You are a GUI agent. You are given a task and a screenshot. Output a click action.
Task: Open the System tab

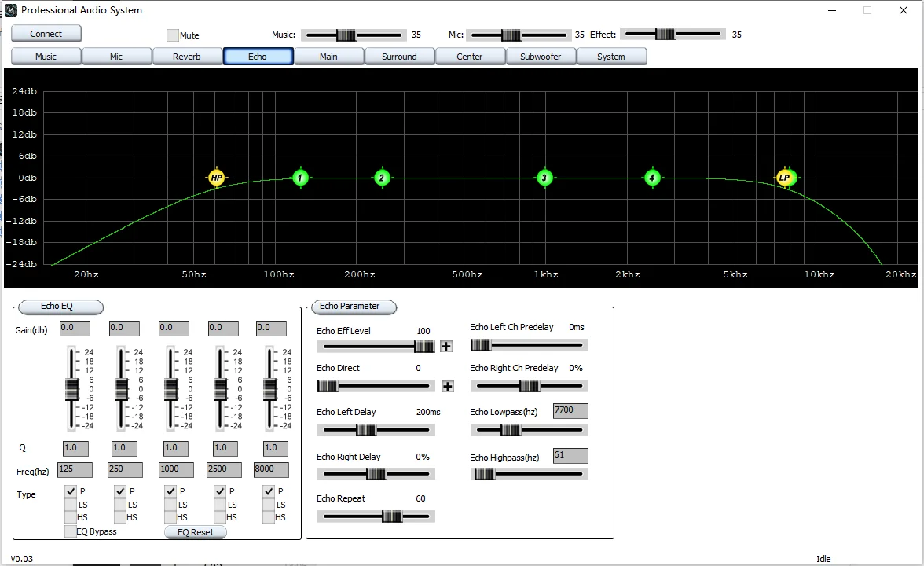(x=611, y=57)
